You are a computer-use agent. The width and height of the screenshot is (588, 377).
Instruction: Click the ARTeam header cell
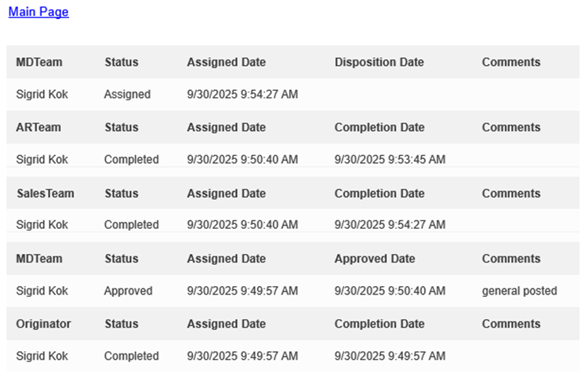pyautogui.click(x=38, y=127)
